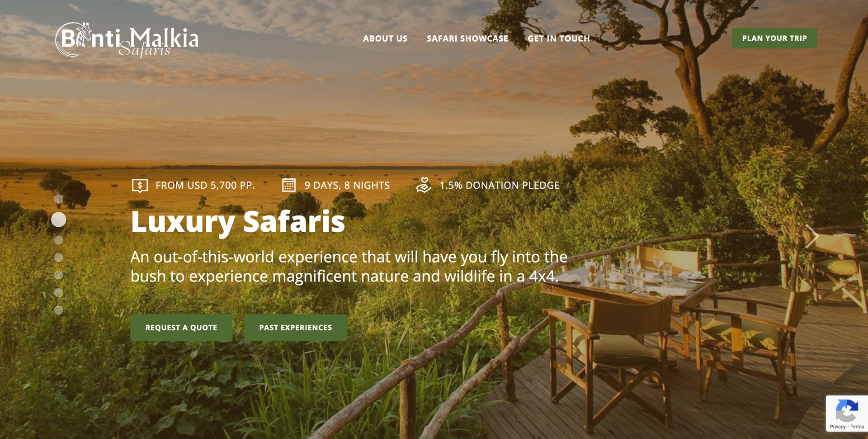Jump to the fourth slide dot
Screen dimensions: 868x439
point(58,258)
